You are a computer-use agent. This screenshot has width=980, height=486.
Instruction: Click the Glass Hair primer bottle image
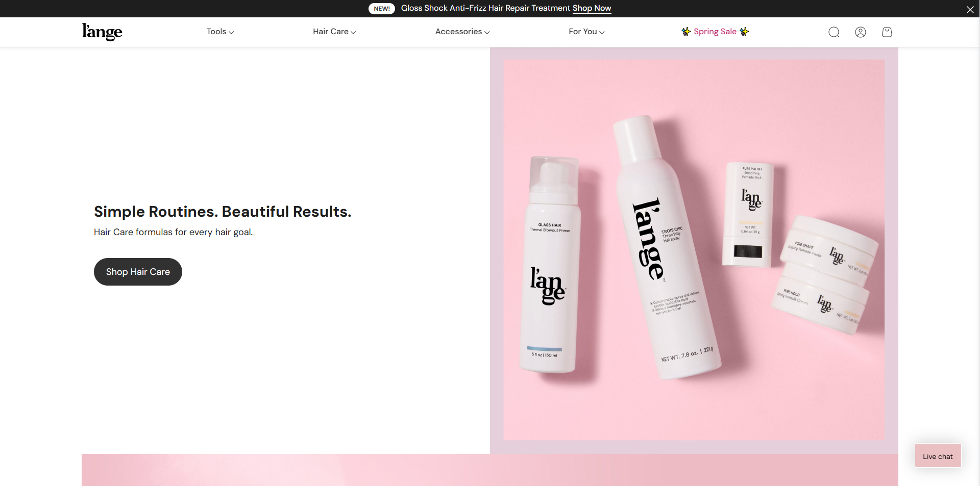click(550, 265)
